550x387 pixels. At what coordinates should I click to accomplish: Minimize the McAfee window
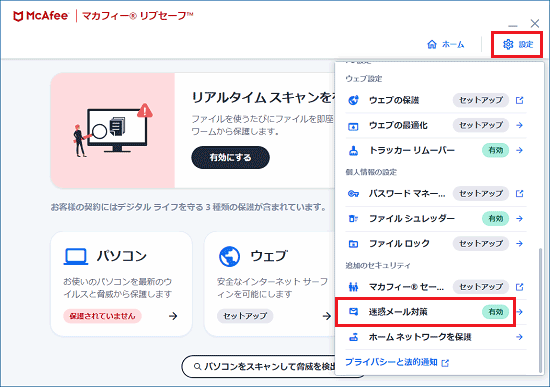click(x=513, y=25)
